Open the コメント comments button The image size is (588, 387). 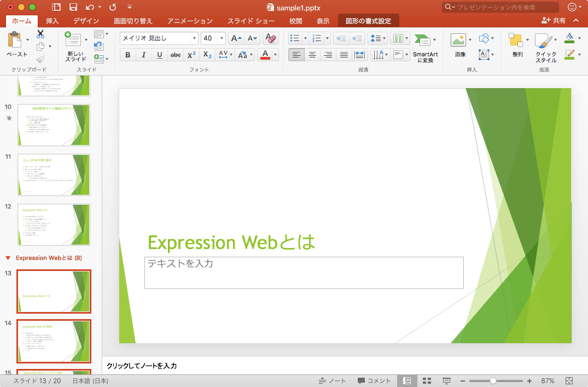[374, 380]
